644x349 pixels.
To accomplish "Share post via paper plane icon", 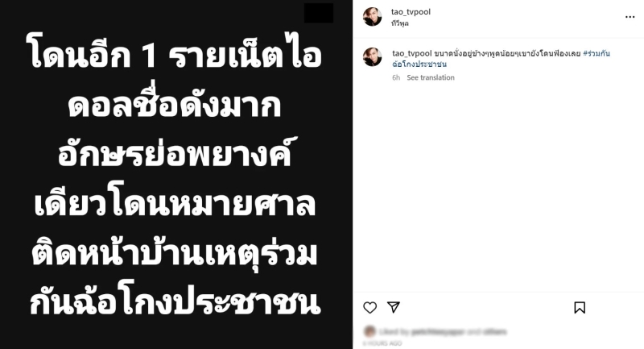I will (394, 306).
